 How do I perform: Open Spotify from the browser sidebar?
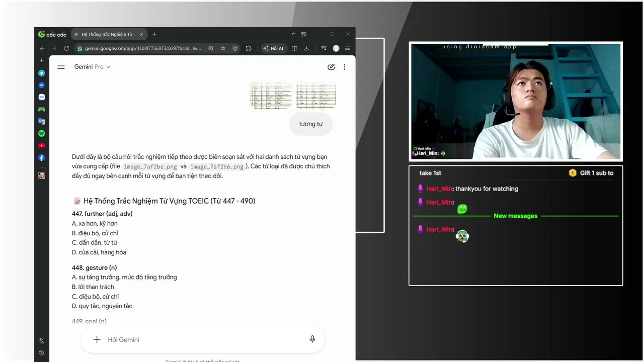[42, 133]
